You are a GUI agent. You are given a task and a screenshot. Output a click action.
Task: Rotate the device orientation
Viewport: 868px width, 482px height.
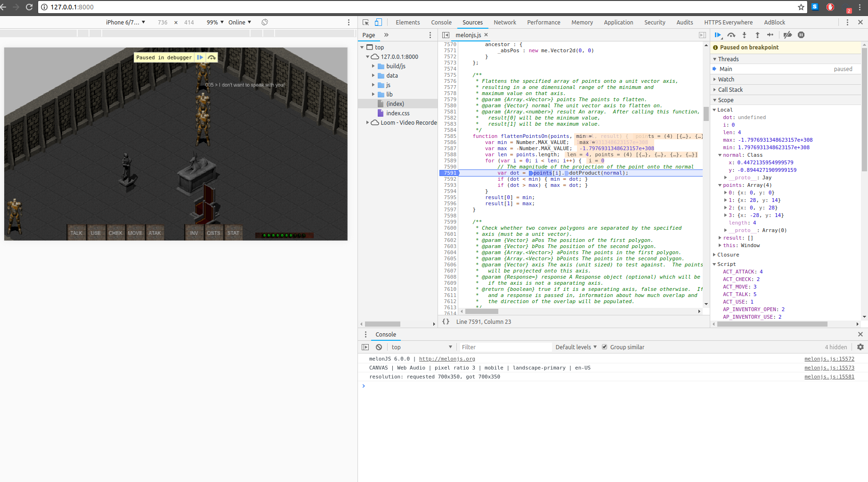[x=265, y=22]
